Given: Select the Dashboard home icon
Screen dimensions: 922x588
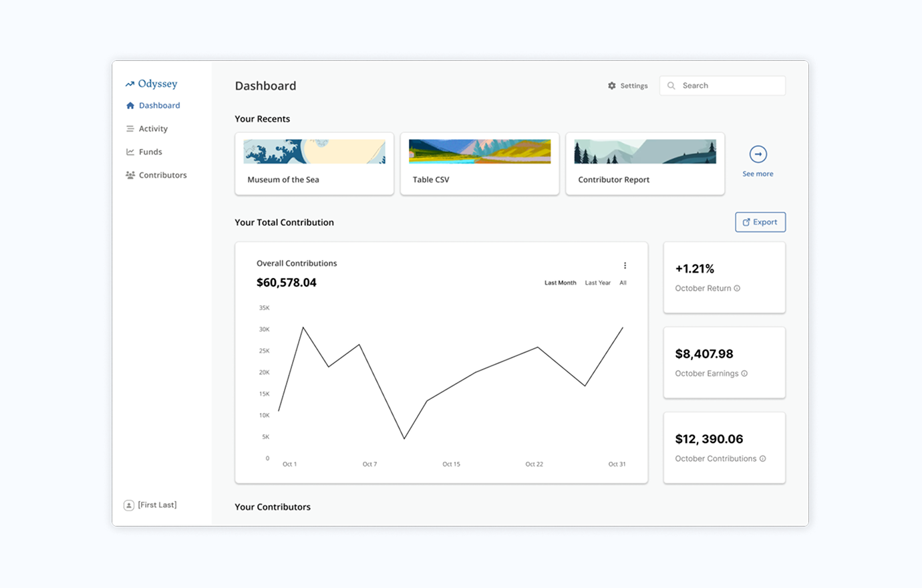Looking at the screenshot, I should point(129,105).
